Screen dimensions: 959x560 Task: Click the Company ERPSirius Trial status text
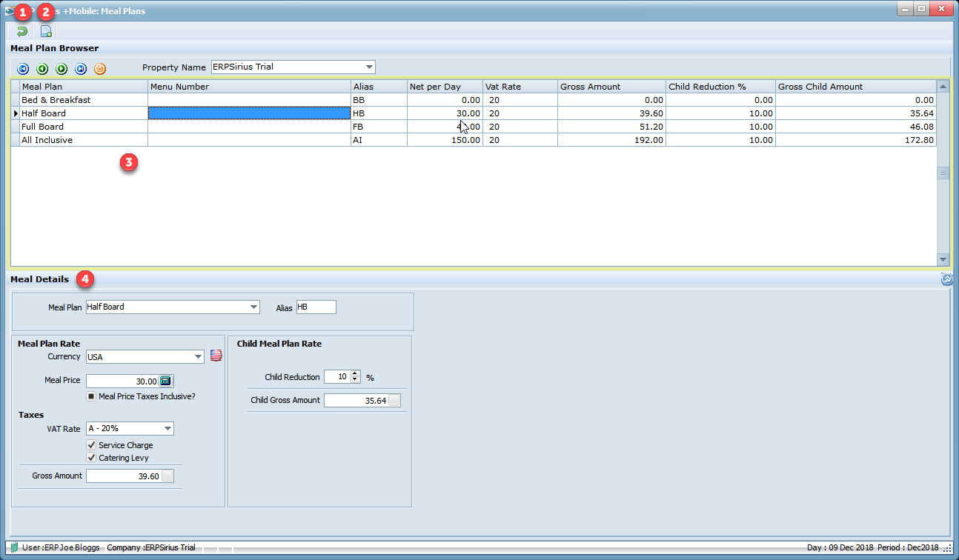tap(151, 547)
